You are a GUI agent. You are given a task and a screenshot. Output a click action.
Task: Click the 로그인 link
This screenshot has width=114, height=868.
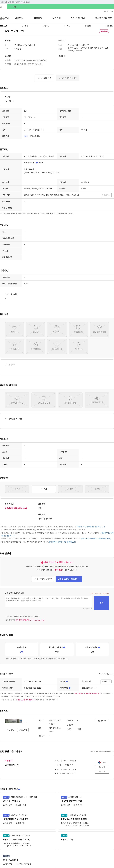tap(106, 11)
